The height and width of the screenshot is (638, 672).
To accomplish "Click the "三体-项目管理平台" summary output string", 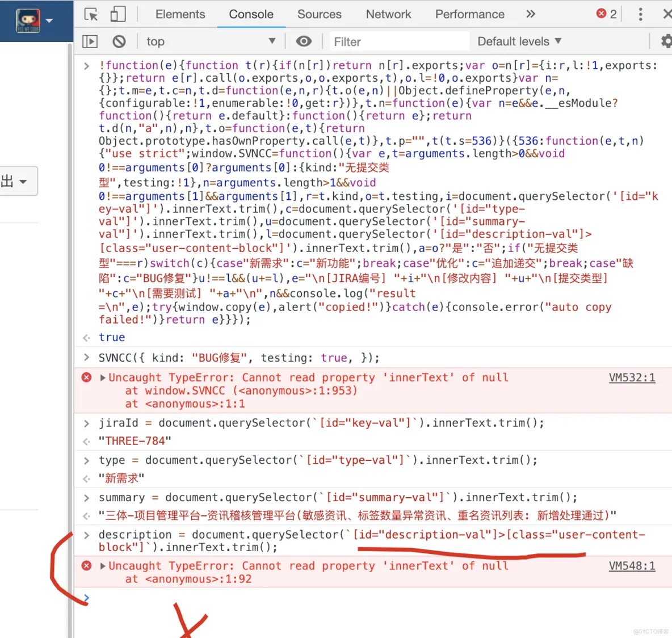I will click(358, 515).
